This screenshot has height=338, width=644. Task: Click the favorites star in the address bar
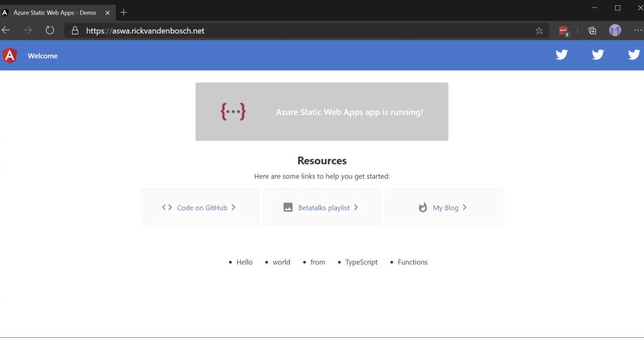538,31
